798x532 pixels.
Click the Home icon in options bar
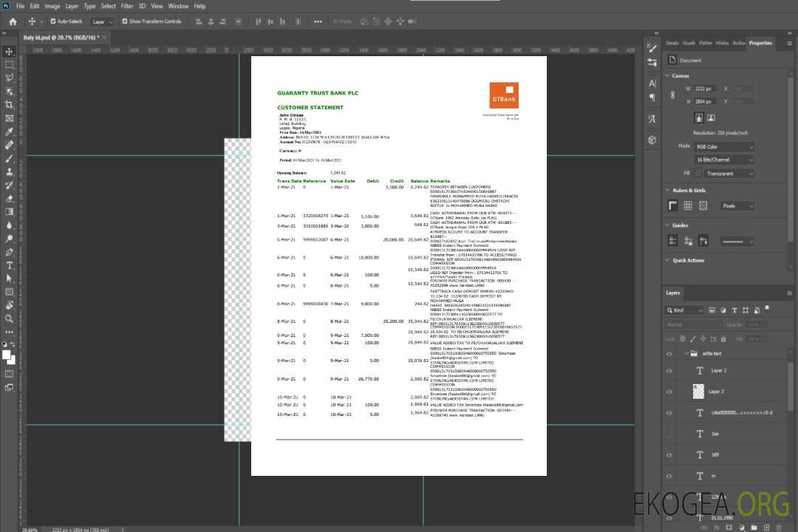[13, 21]
